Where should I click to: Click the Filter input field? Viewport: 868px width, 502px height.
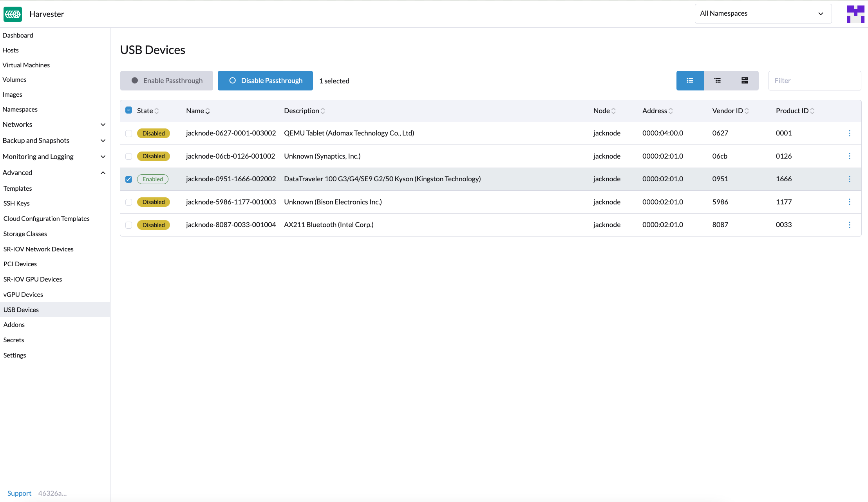click(x=814, y=81)
